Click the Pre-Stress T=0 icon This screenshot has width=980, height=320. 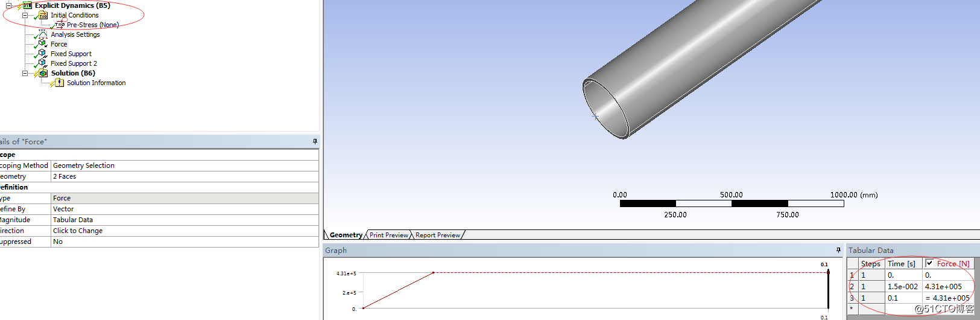pyautogui.click(x=60, y=25)
